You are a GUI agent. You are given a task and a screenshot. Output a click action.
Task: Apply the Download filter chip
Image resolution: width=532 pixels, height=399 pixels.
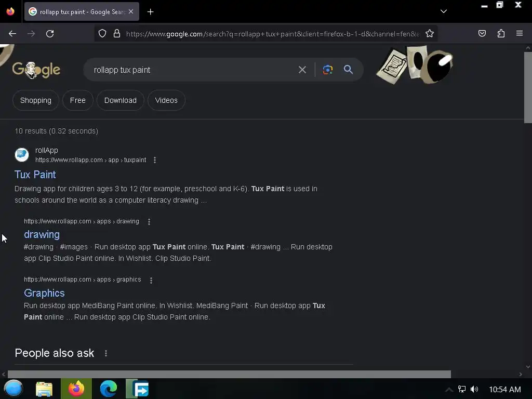click(121, 100)
